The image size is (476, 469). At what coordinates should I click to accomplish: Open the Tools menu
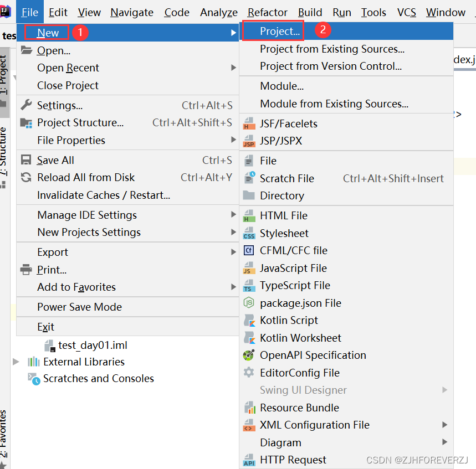(x=373, y=12)
